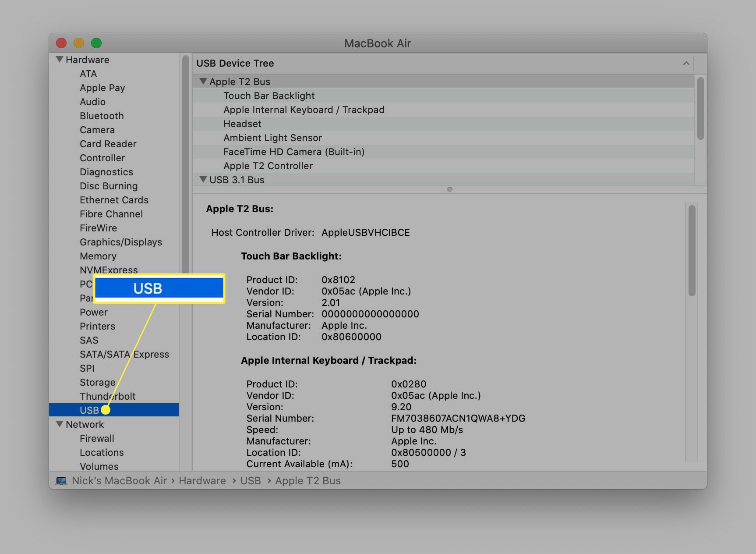Click the MacBook computer icon in path bar
The height and width of the screenshot is (554, 756).
tap(61, 481)
